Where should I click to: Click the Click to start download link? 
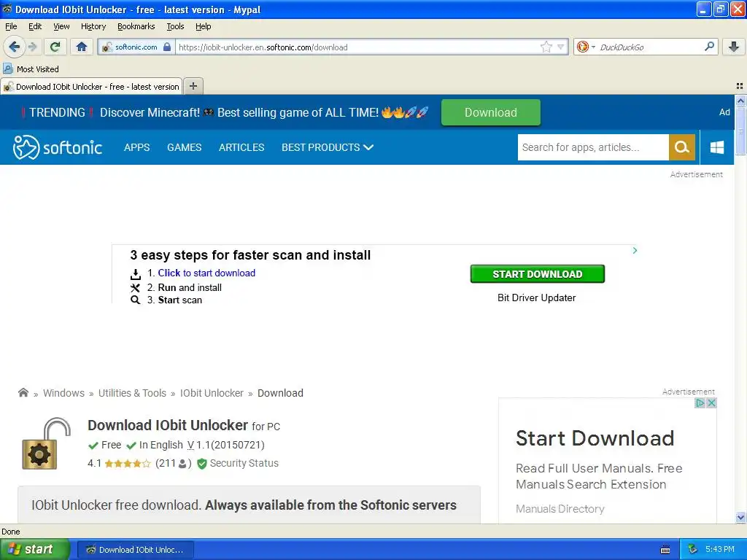point(206,273)
